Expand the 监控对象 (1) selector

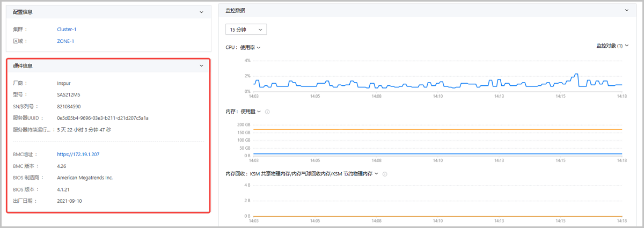[x=612, y=46]
